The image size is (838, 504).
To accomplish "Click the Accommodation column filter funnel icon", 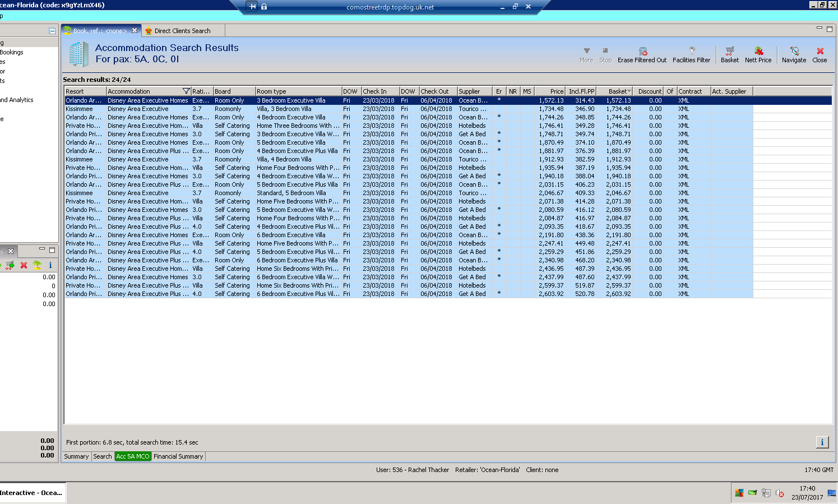I will point(186,91).
